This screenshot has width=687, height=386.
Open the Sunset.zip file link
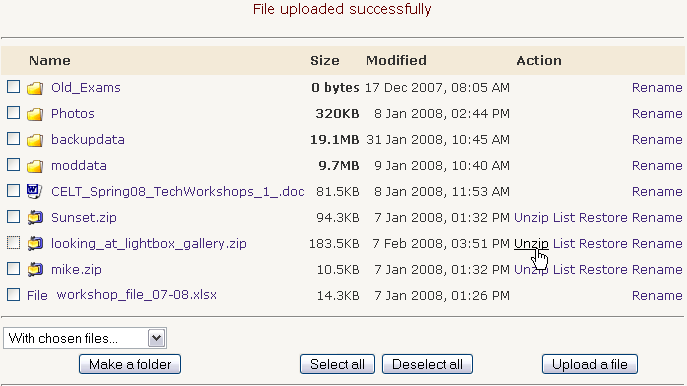pos(84,217)
